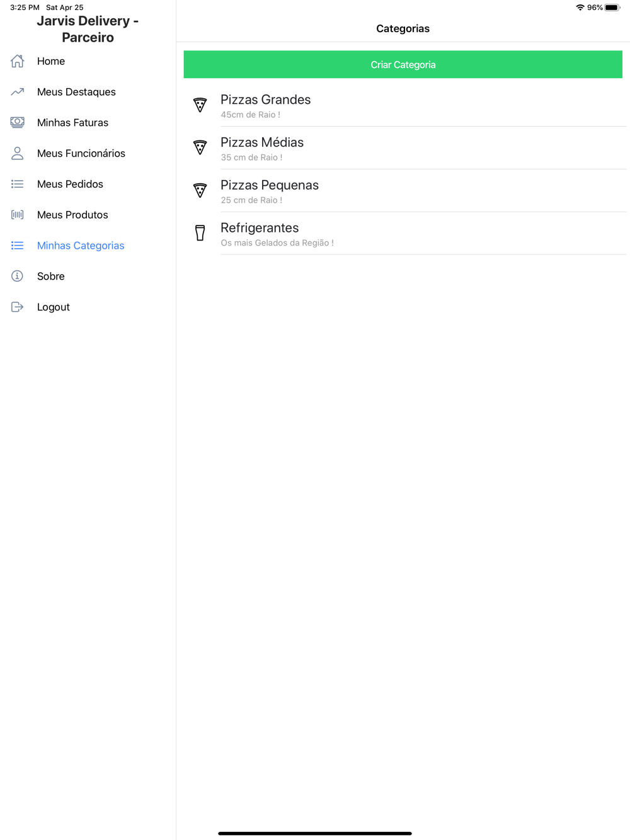
Task: Click the Meus Destaques trending arrow icon
Action: (18, 92)
